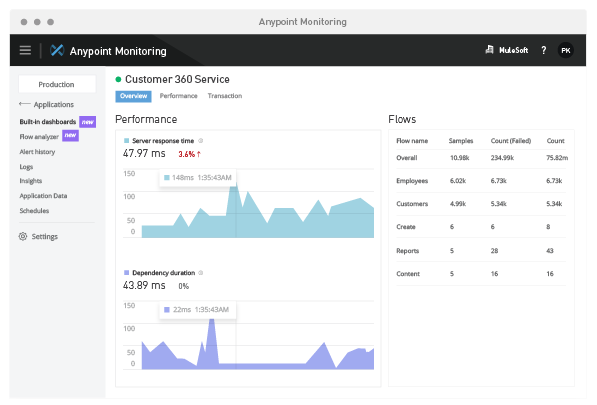This screenshot has width=597, height=405.
Task: Select the Customers flow row
Action: 481,204
